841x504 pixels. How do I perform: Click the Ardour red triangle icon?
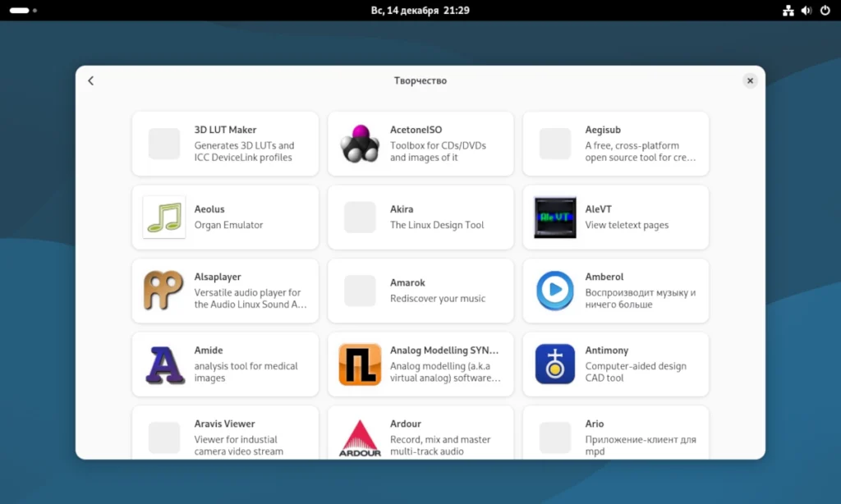pyautogui.click(x=360, y=438)
